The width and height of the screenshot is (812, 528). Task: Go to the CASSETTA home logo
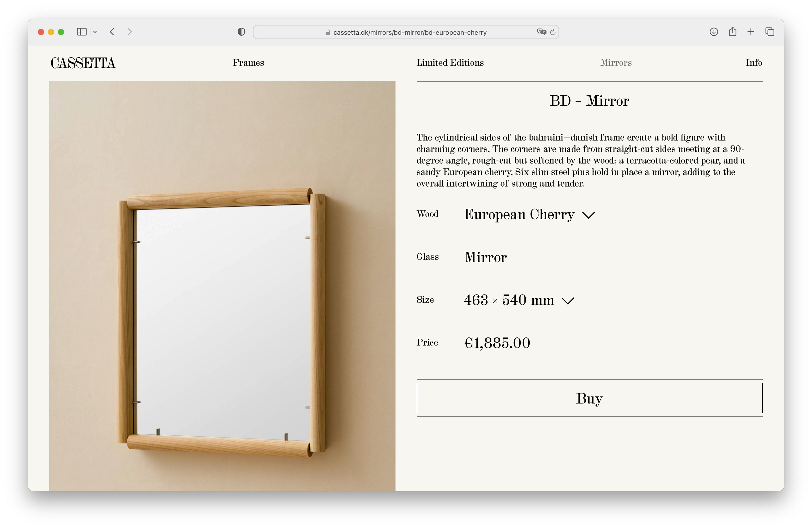[x=83, y=63]
